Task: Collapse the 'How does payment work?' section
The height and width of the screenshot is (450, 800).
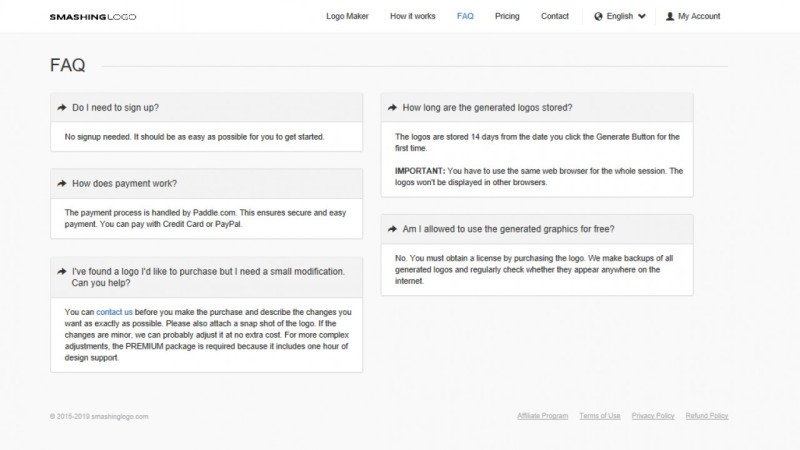Action: [124, 184]
